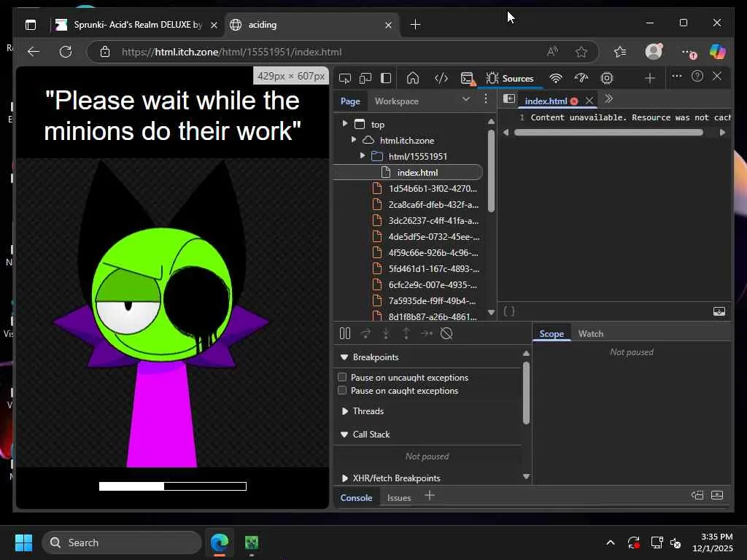
Task: Switch to the Watch tab
Action: pos(591,334)
